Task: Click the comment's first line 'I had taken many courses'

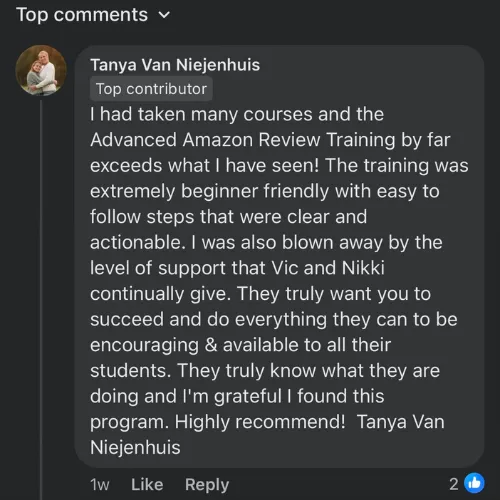Action: (x=237, y=114)
